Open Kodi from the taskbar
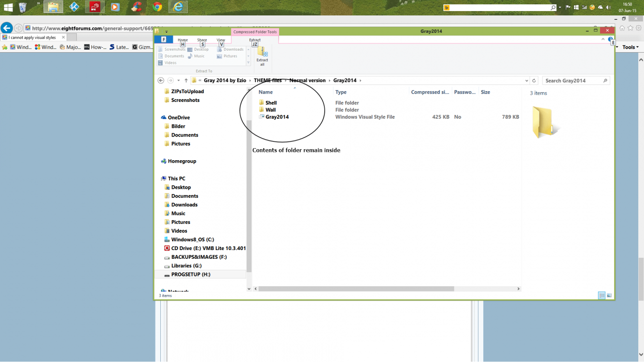This screenshot has width=644, height=362. click(74, 7)
